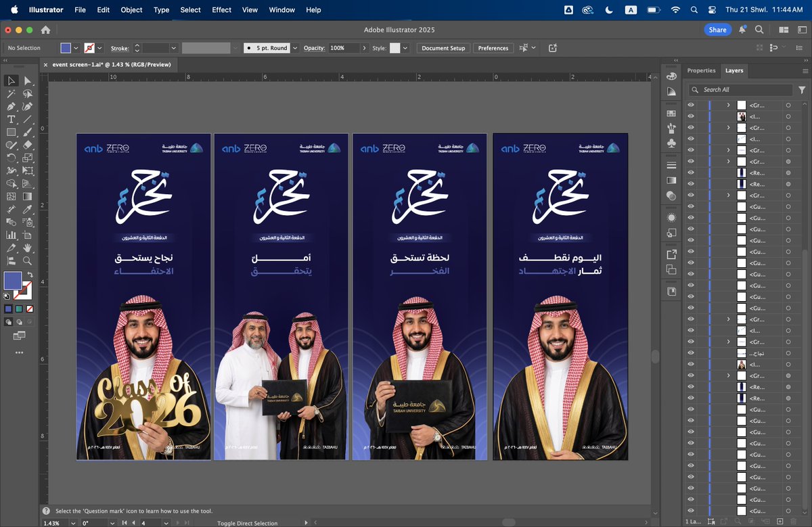Hide the layer with two-men photo thumbnail
The width and height of the screenshot is (812, 527).
point(691,116)
